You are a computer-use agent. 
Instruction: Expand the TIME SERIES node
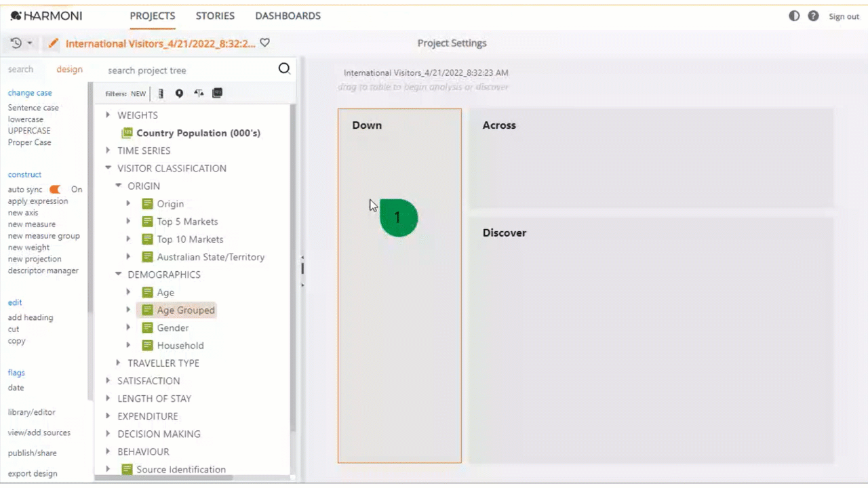pos(108,150)
